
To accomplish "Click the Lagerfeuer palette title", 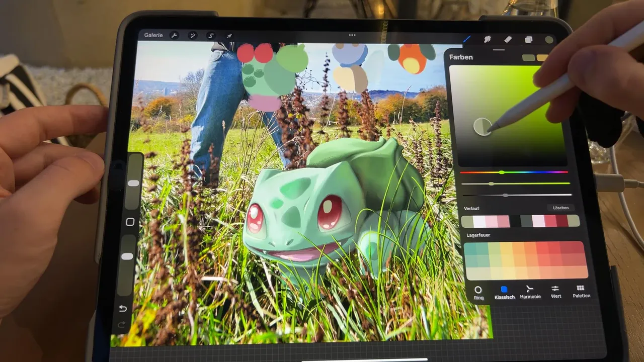I will (478, 235).
